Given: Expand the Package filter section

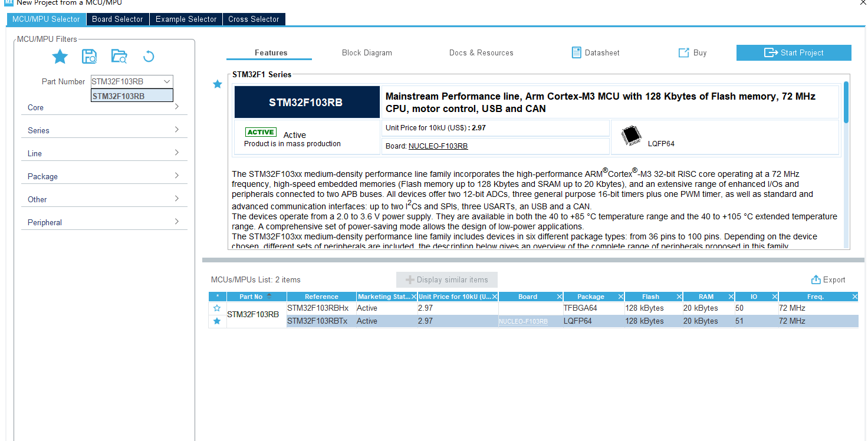Looking at the screenshot, I should 104,176.
